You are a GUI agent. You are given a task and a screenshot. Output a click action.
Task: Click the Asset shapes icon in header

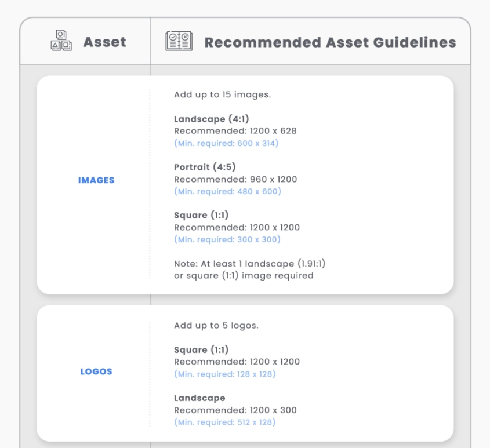61,41
